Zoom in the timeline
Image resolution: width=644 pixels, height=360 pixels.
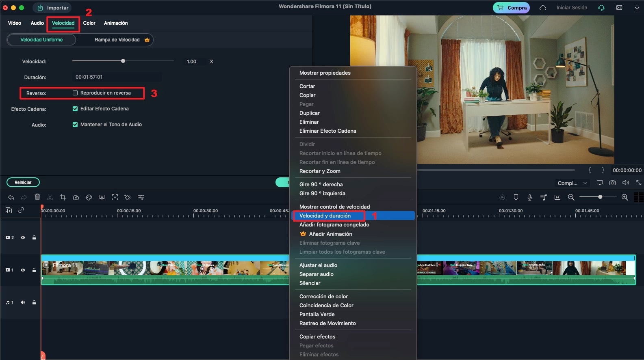pyautogui.click(x=625, y=197)
